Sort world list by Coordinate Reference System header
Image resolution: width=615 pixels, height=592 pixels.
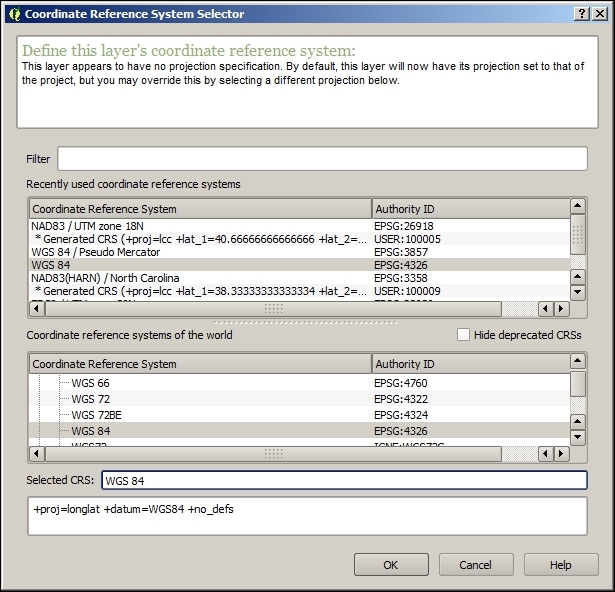[200, 364]
